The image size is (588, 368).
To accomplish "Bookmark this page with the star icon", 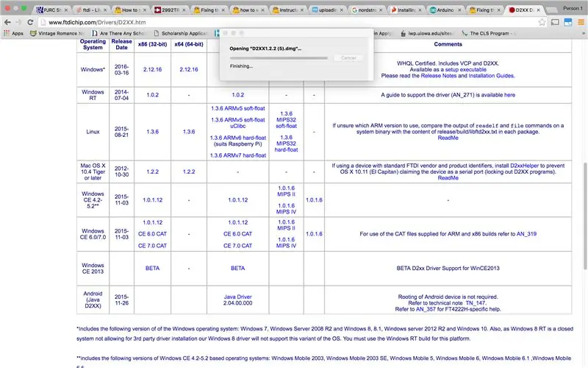I will [542, 22].
